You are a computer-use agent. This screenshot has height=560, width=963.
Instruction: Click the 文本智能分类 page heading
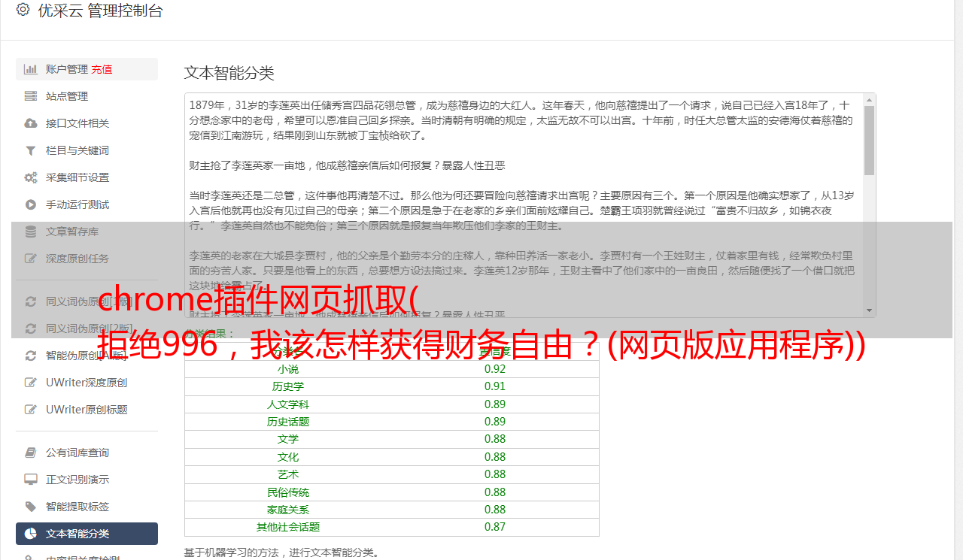coord(229,73)
